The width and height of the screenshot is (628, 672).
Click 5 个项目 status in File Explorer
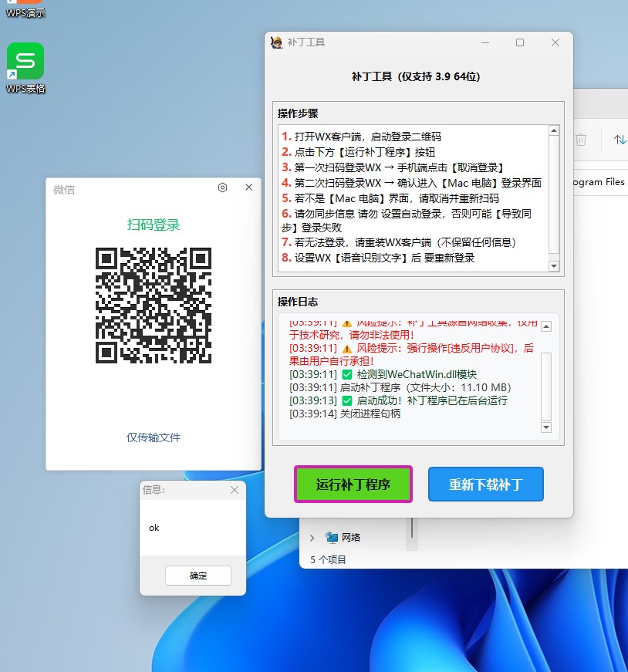coord(328,559)
